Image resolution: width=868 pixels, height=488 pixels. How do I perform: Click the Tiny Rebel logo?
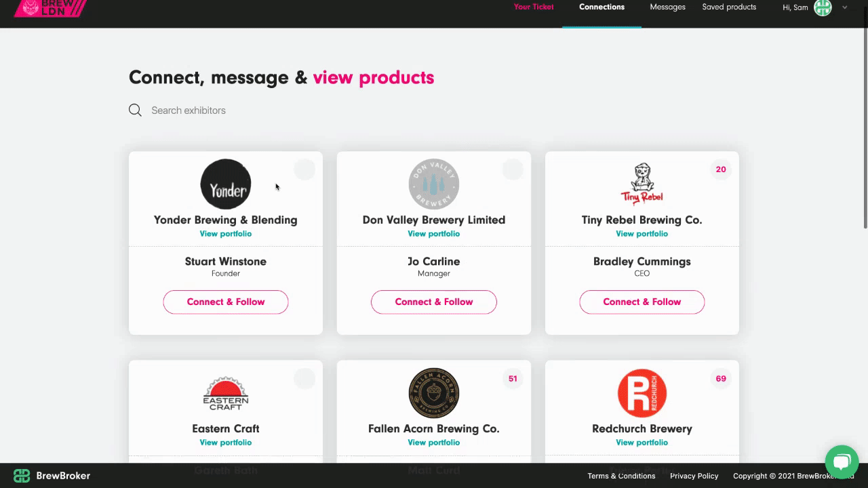tap(642, 184)
